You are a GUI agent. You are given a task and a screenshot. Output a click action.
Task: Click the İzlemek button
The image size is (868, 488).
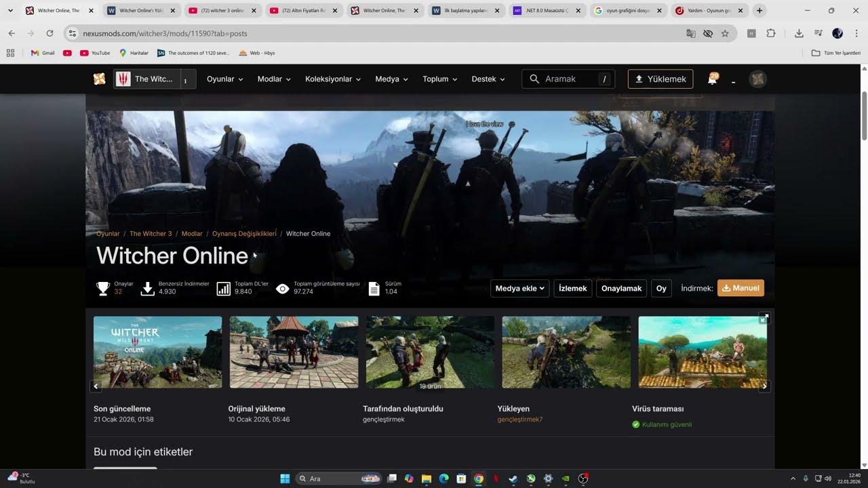[572, 289]
